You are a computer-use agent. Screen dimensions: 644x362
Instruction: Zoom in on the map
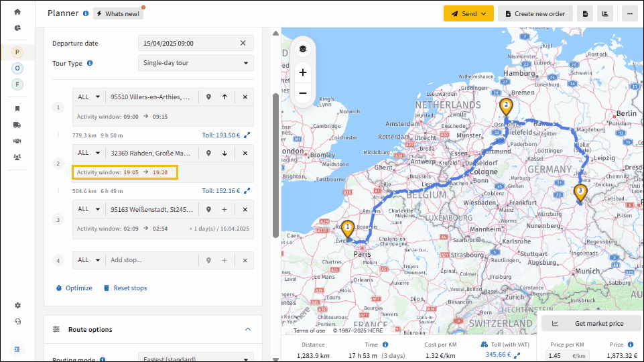pyautogui.click(x=303, y=72)
